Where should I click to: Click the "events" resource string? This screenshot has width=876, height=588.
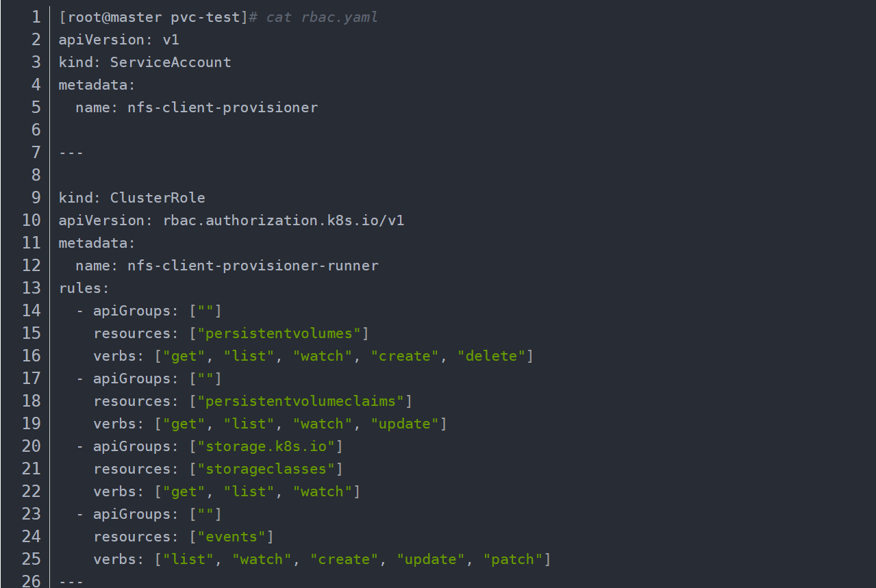231,537
